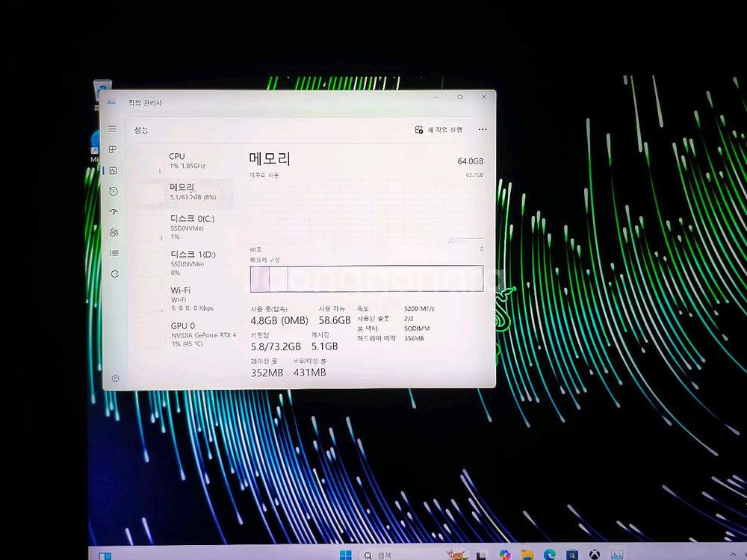Select the CPU performance item

click(x=184, y=161)
